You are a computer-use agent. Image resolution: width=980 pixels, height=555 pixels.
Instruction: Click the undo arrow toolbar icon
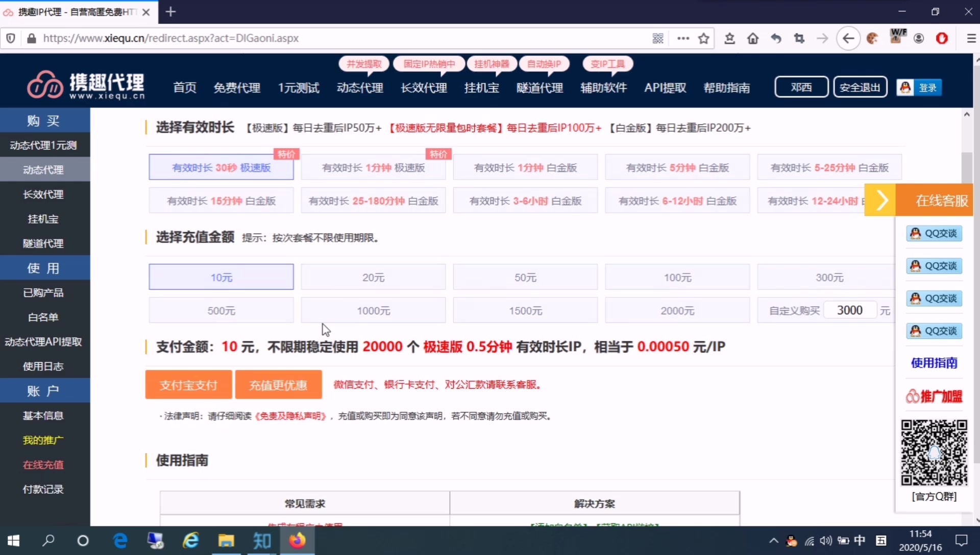tap(776, 38)
